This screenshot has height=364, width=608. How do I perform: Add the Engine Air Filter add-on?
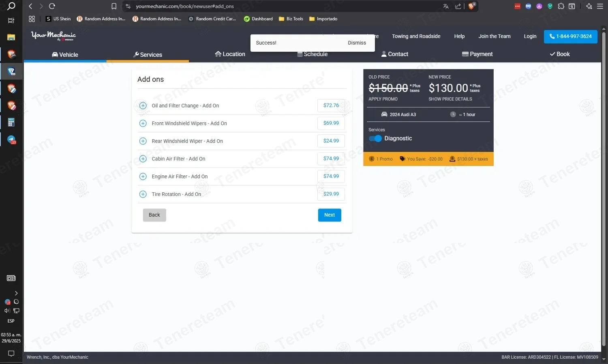[143, 177]
